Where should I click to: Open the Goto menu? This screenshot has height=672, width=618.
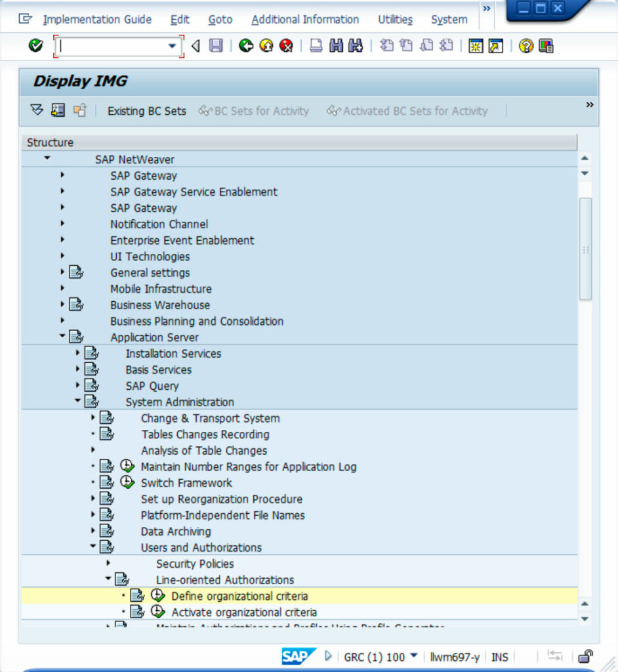pos(220,19)
